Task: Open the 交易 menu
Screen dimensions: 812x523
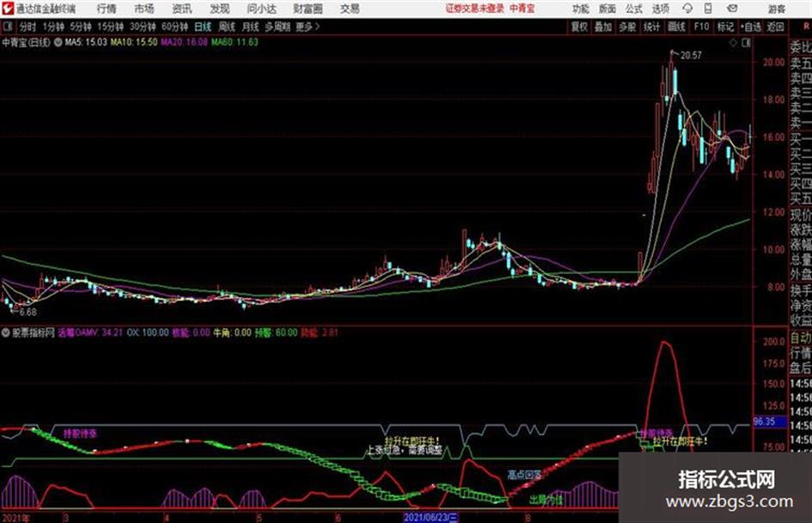Action: pyautogui.click(x=350, y=9)
